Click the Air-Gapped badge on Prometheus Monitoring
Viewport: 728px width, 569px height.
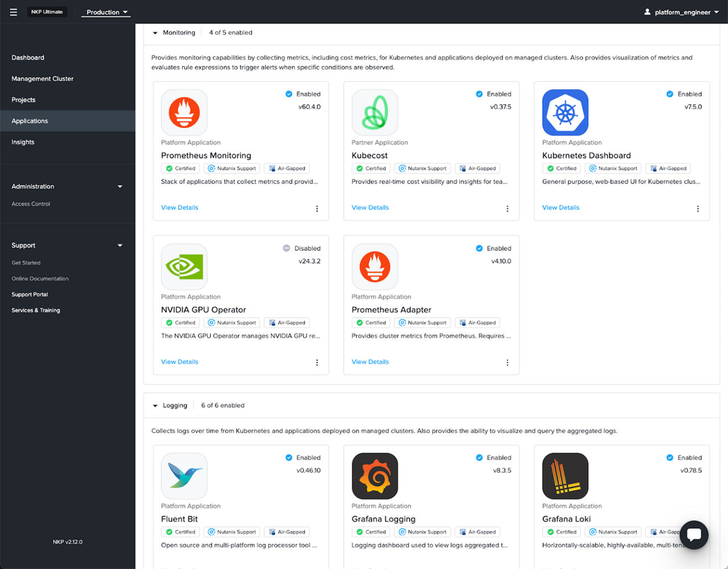point(287,168)
